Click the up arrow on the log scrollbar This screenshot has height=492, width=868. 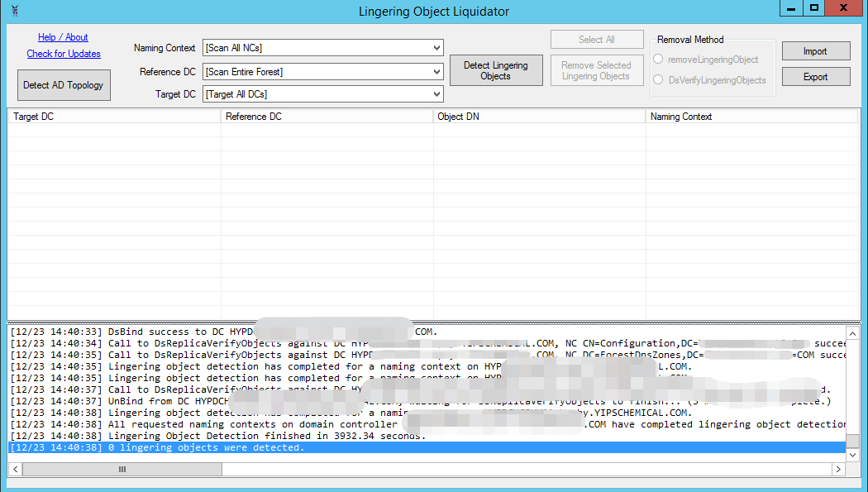(x=853, y=333)
